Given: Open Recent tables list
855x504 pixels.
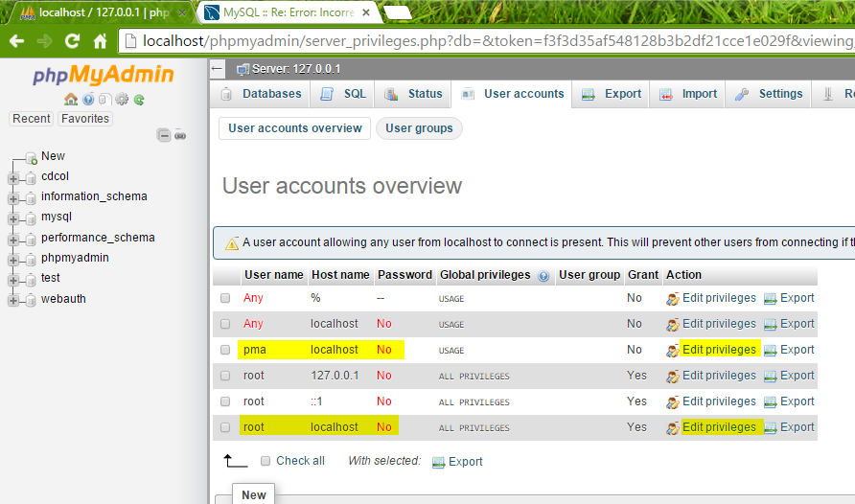Looking at the screenshot, I should point(32,119).
